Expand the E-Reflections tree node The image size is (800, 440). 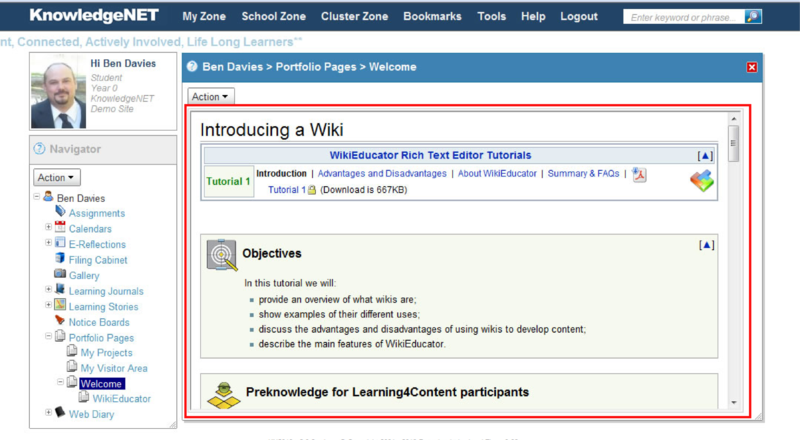pyautogui.click(x=48, y=243)
